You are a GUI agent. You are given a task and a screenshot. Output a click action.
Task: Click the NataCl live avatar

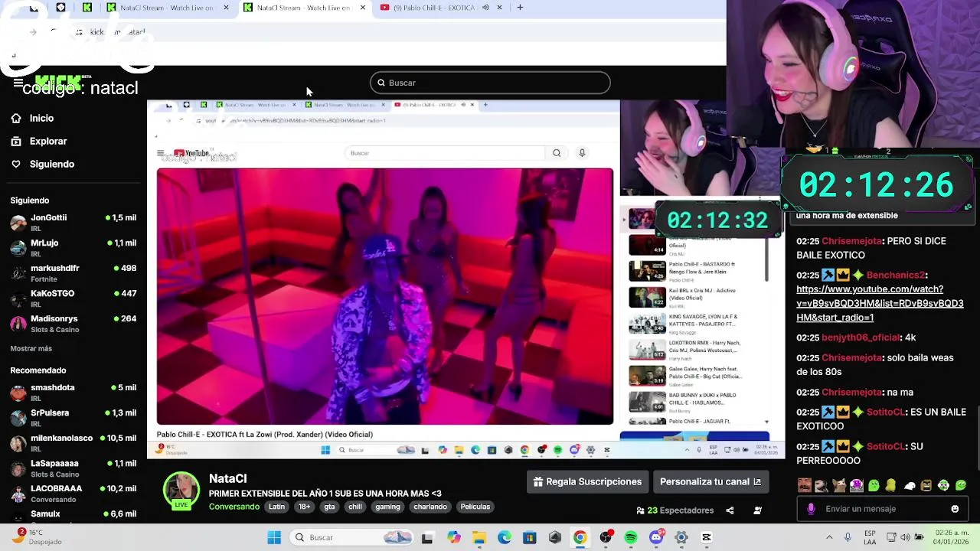(181, 490)
